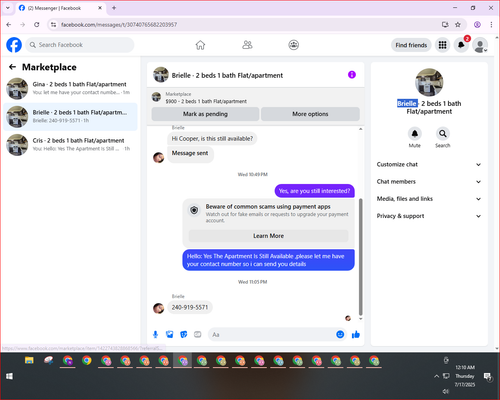
Task: Open Windows Start menu
Action: (9, 376)
